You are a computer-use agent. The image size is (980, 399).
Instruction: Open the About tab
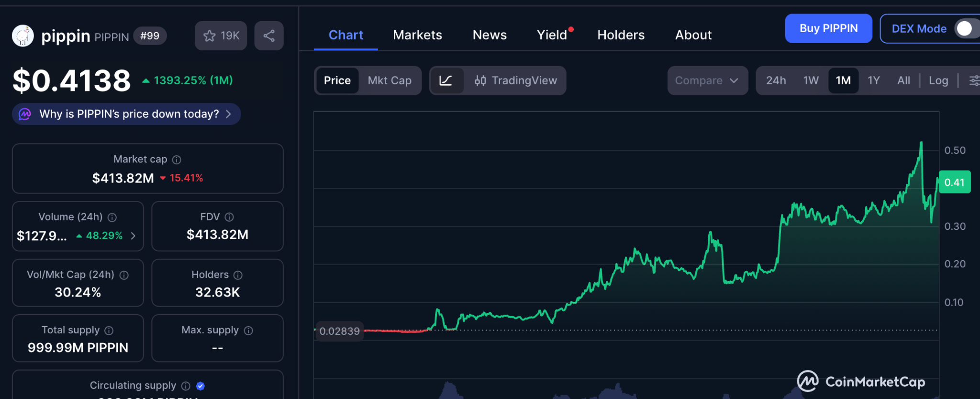point(693,35)
